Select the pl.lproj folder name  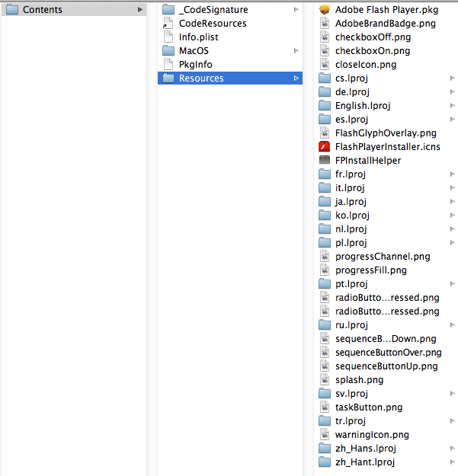coord(351,243)
